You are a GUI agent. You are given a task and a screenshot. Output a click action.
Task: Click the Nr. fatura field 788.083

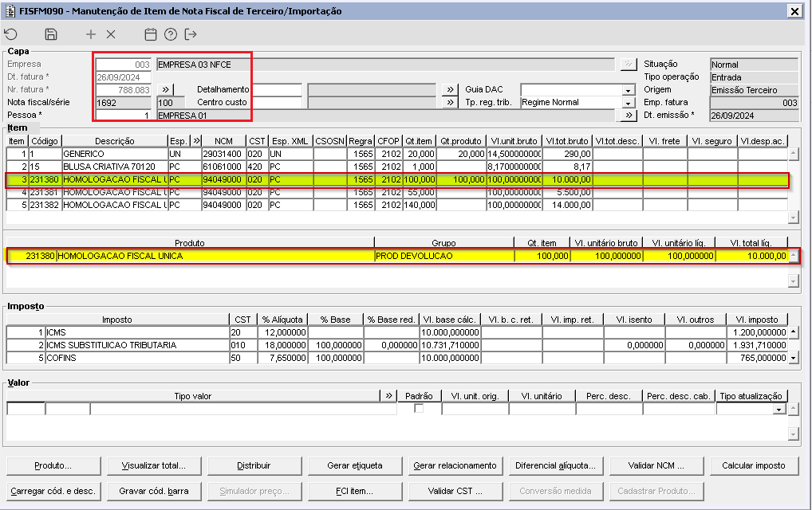click(x=124, y=89)
